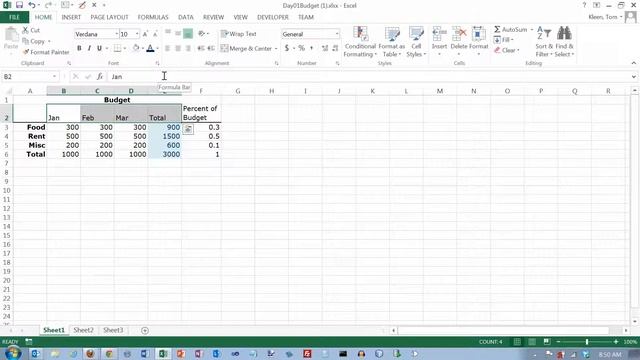640x360 pixels.
Task: Collapse the ribbon with the caret arrow
Action: 633,63
